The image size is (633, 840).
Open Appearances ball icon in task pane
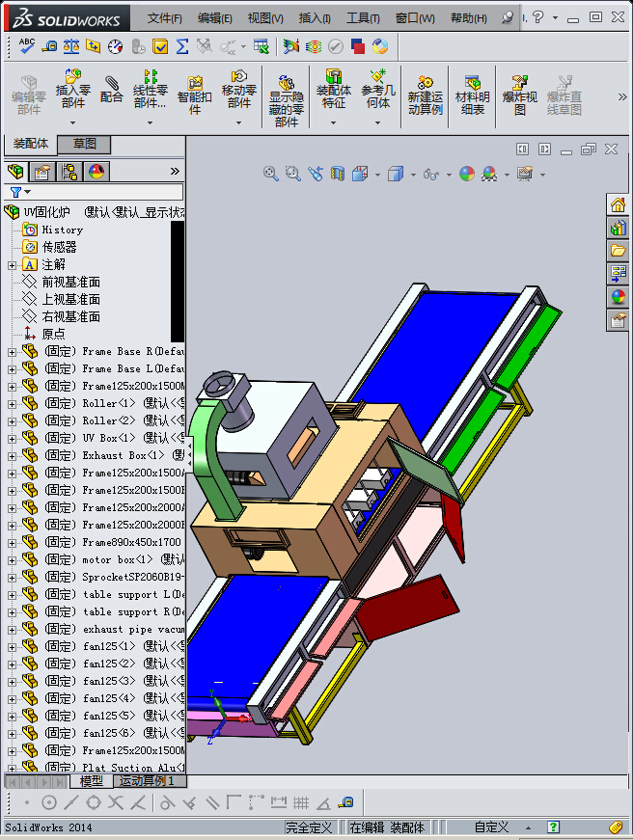[x=618, y=297]
